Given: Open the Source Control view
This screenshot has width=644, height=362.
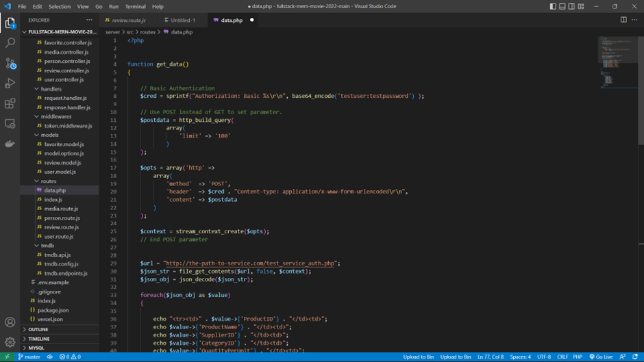Looking at the screenshot, I should [10, 63].
